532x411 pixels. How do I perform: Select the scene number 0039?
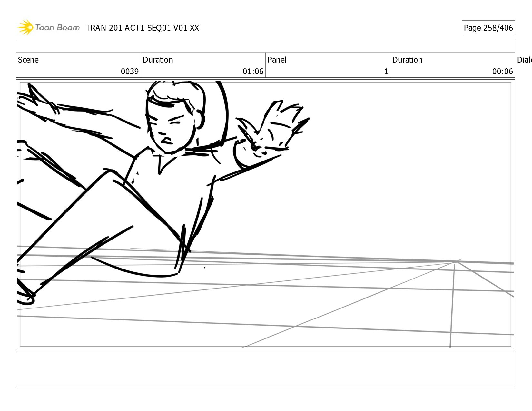(x=130, y=71)
